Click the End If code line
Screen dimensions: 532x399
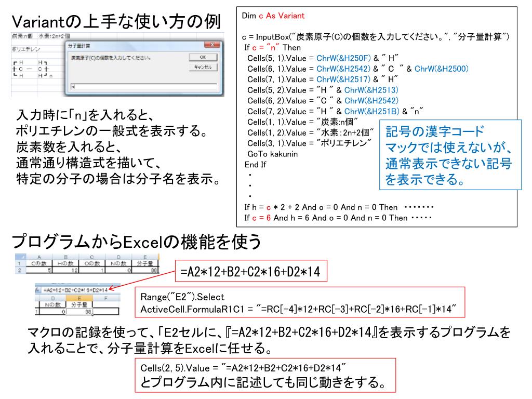(255, 165)
